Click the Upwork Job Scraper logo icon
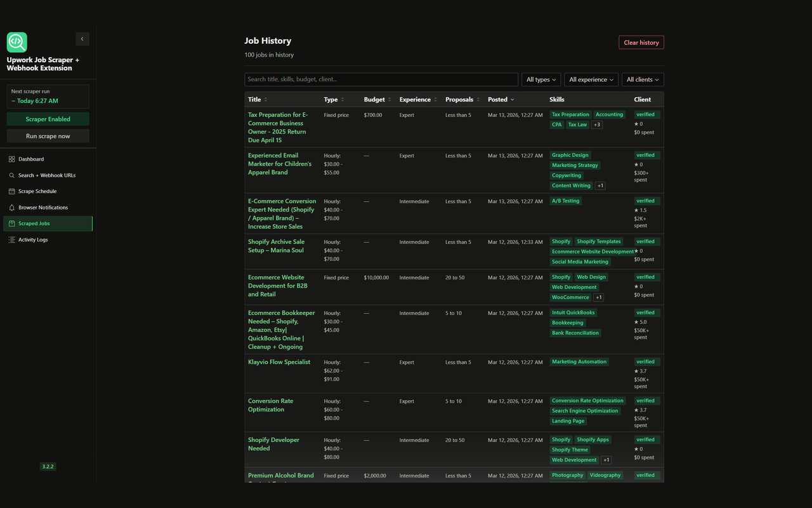This screenshot has width=812, height=508. [x=17, y=43]
